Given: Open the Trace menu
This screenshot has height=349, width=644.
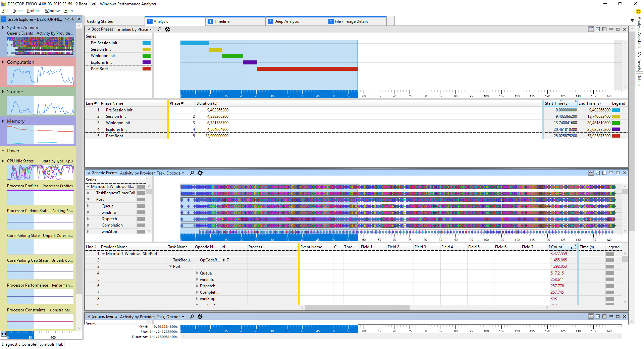Looking at the screenshot, I should pos(18,11).
